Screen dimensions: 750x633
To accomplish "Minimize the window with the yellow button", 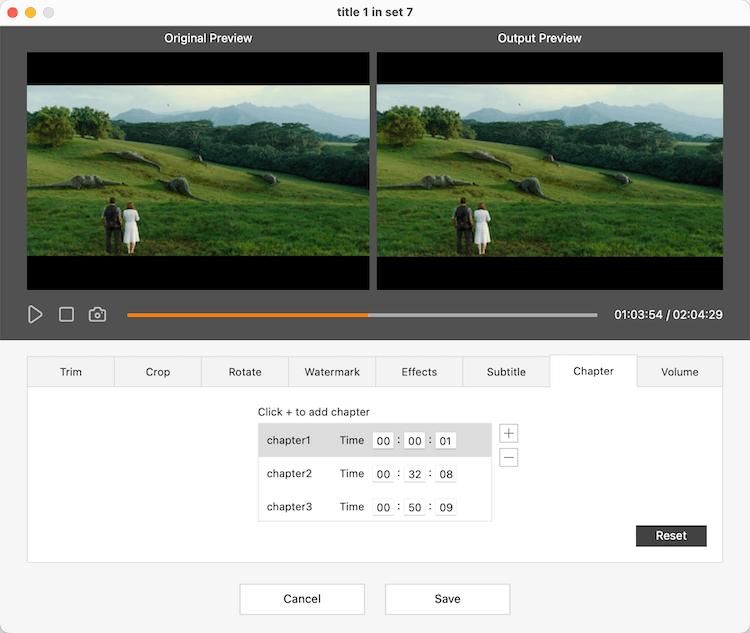I will (31, 12).
